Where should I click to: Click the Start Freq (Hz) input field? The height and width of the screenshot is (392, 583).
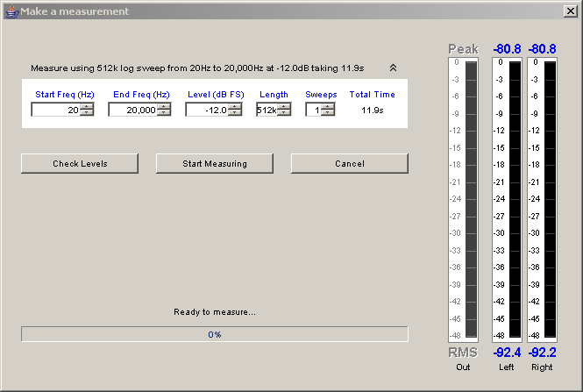coord(55,110)
